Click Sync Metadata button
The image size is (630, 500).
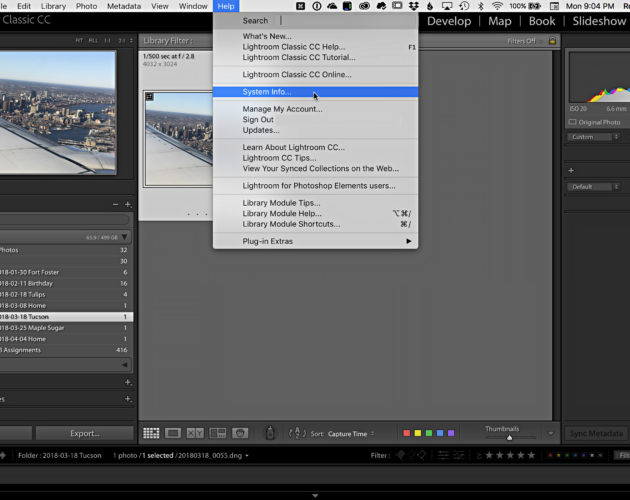click(x=596, y=434)
